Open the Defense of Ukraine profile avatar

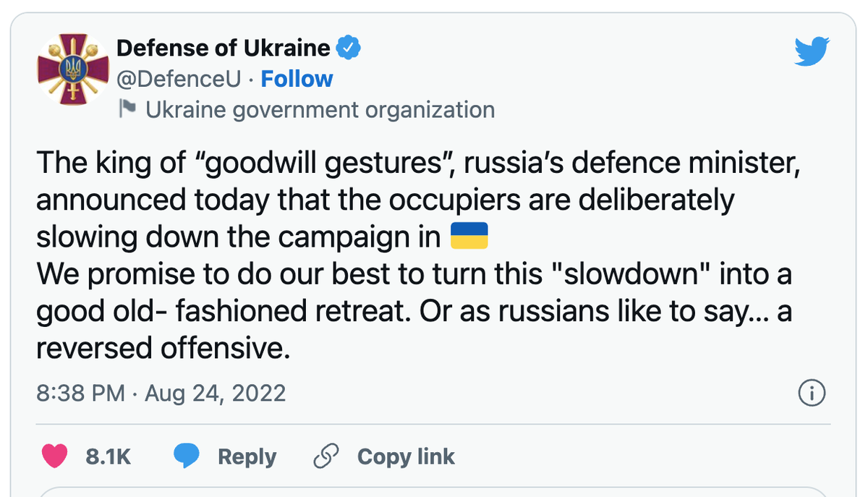71,71
